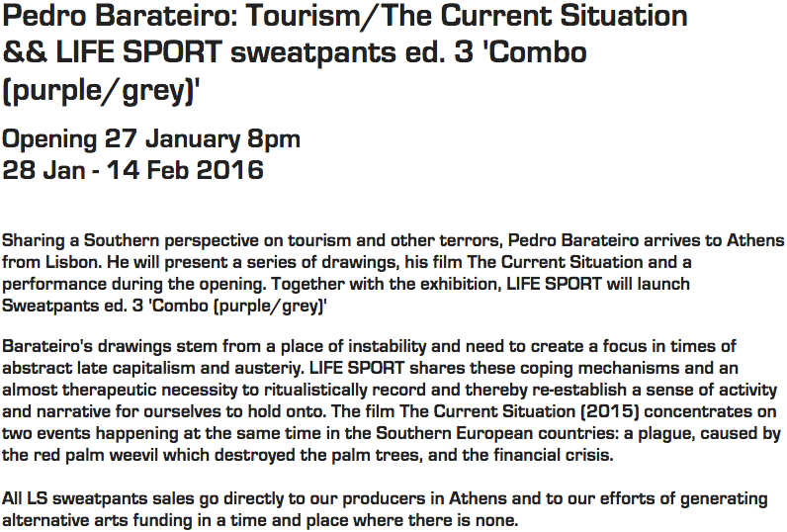Click "Sweatpants ed. 3" in the first paragraph
Viewport: 787px width, 532px height.
coord(72,306)
